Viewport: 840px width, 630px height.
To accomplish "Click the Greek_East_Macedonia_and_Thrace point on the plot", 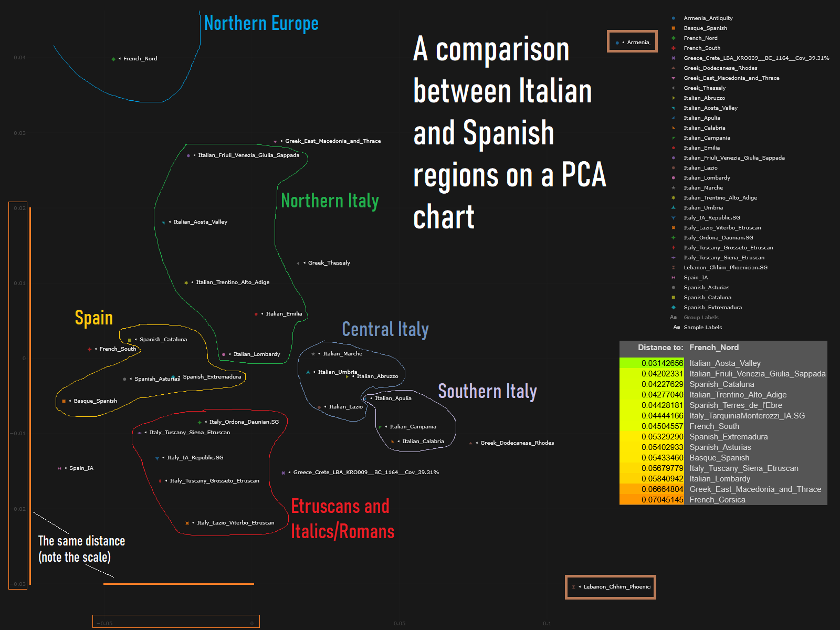I will tap(275, 142).
